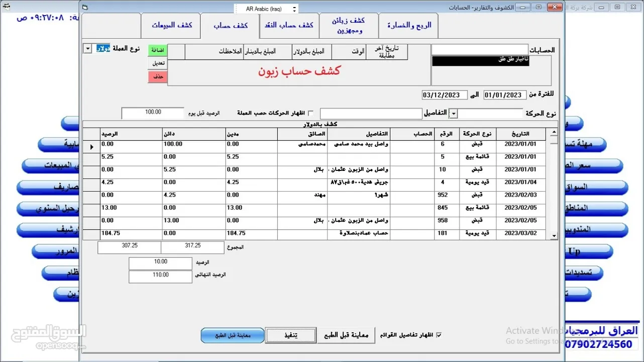This screenshot has width=644, height=362.
Task: Click the تاريخ آخر مطابقة header cell
Action: click(387, 52)
